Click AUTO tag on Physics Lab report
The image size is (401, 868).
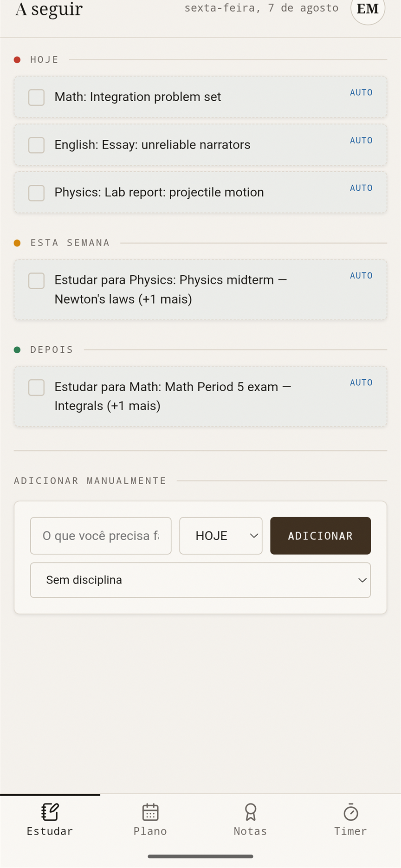tap(361, 188)
